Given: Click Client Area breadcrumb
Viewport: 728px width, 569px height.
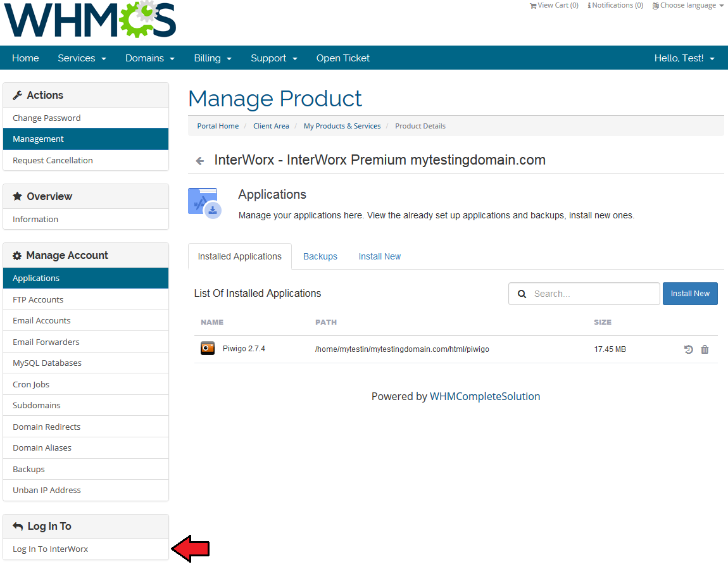Looking at the screenshot, I should point(271,126).
